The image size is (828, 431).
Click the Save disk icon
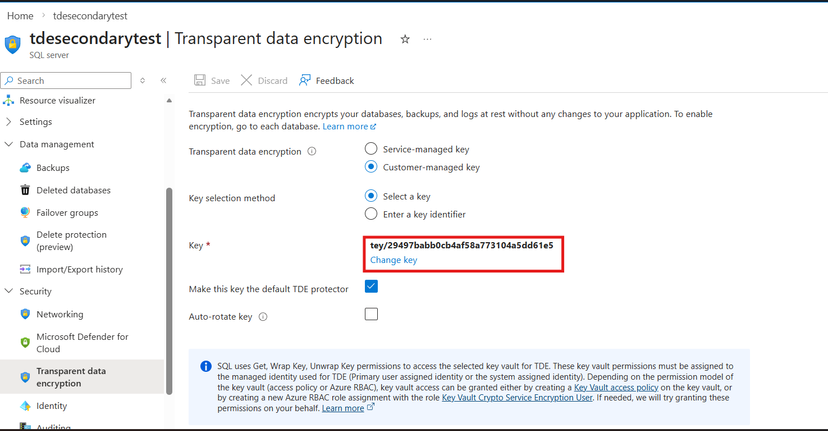coord(200,80)
